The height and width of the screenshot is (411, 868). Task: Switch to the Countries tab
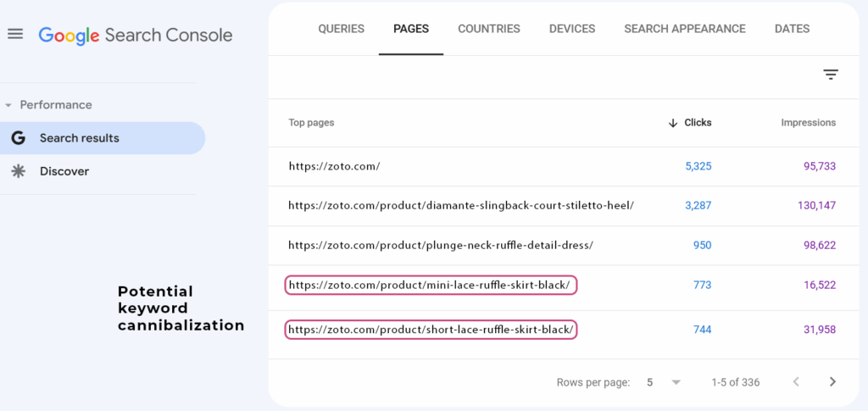tap(489, 29)
